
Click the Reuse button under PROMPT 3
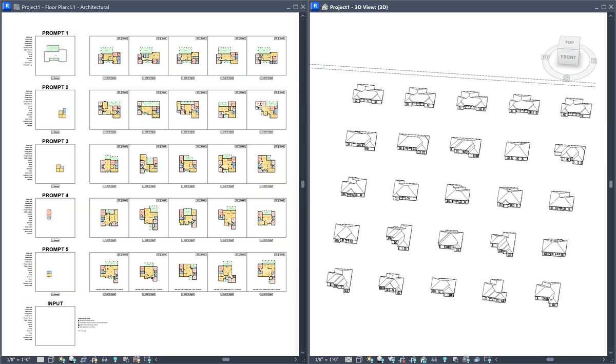(55, 187)
